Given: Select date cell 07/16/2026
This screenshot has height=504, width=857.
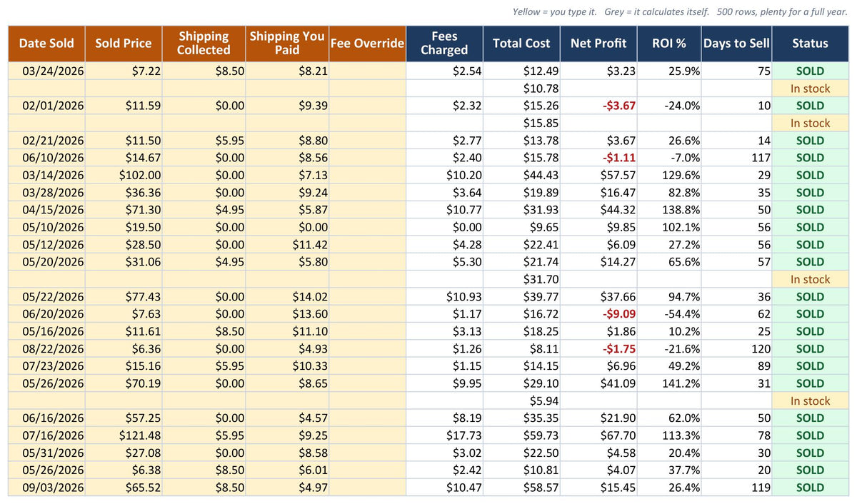Looking at the screenshot, I should coord(46,435).
